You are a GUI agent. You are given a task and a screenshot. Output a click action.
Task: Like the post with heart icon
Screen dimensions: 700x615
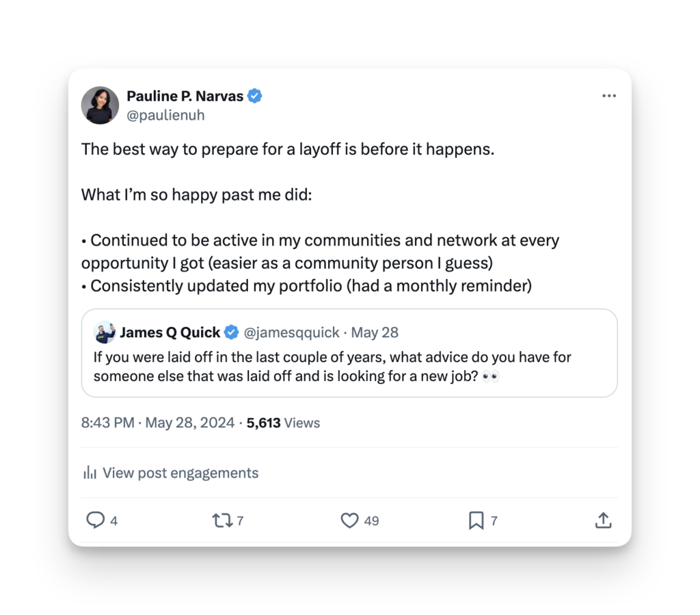349,521
